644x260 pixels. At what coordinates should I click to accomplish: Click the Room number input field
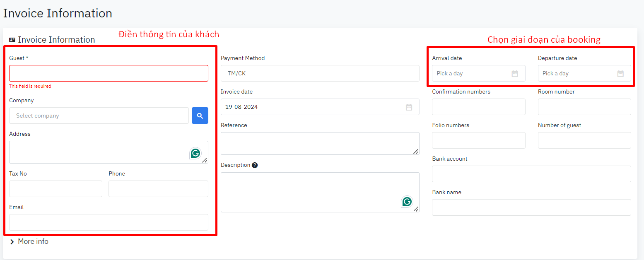pos(584,107)
